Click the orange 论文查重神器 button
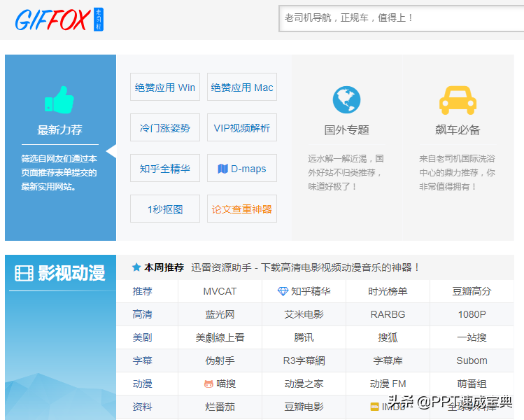Image resolution: width=524 pixels, height=420 pixels. (x=242, y=209)
